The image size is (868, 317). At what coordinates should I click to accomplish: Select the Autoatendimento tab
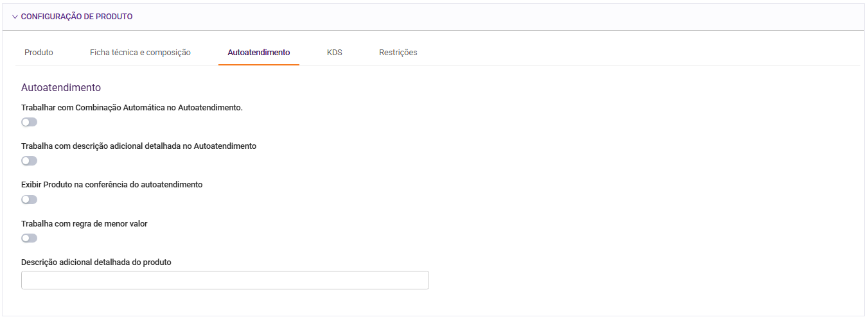tap(258, 53)
